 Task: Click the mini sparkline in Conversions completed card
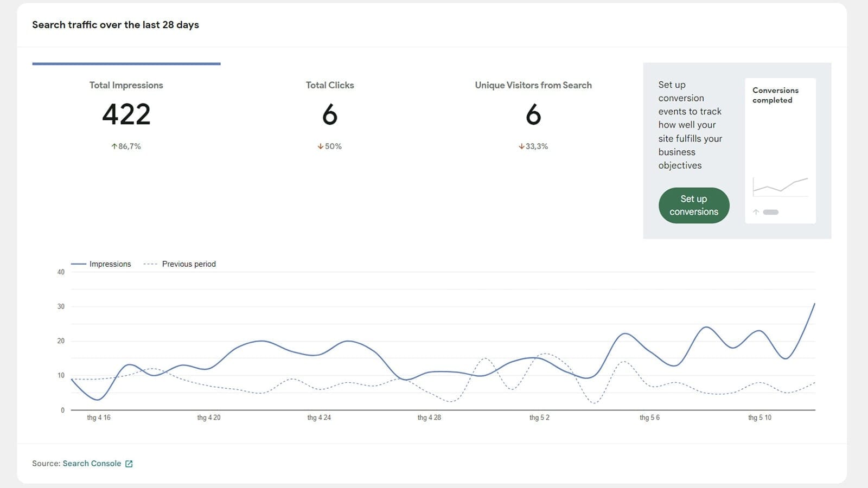pos(780,186)
